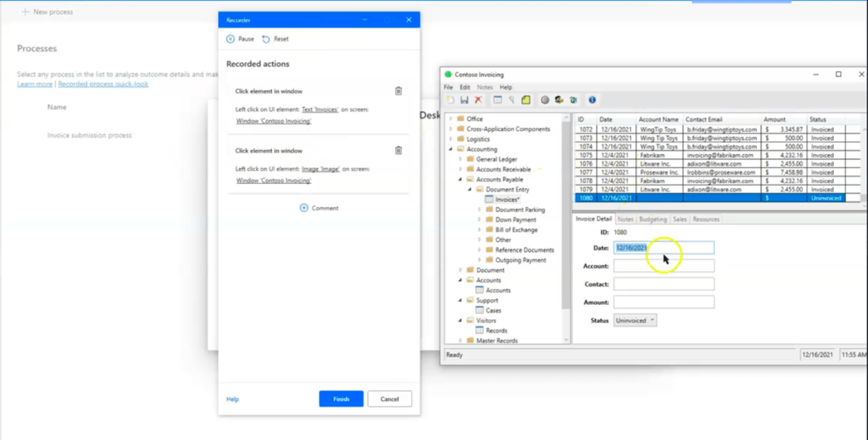The width and height of the screenshot is (868, 440).
Task: Pause the recorder
Action: tap(240, 39)
